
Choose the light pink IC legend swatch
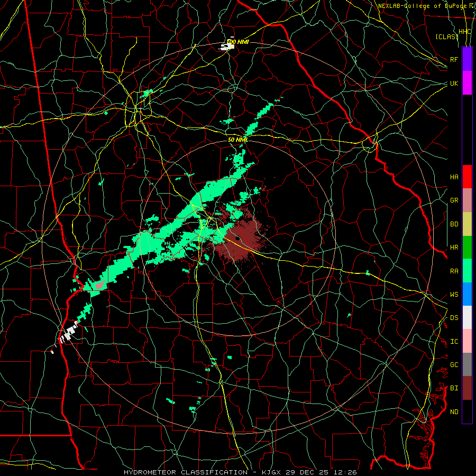(x=467, y=341)
